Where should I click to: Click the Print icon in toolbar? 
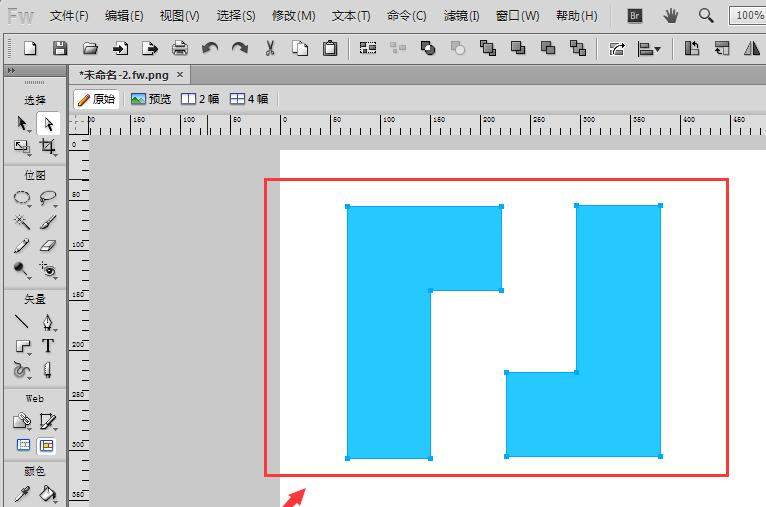(180, 48)
